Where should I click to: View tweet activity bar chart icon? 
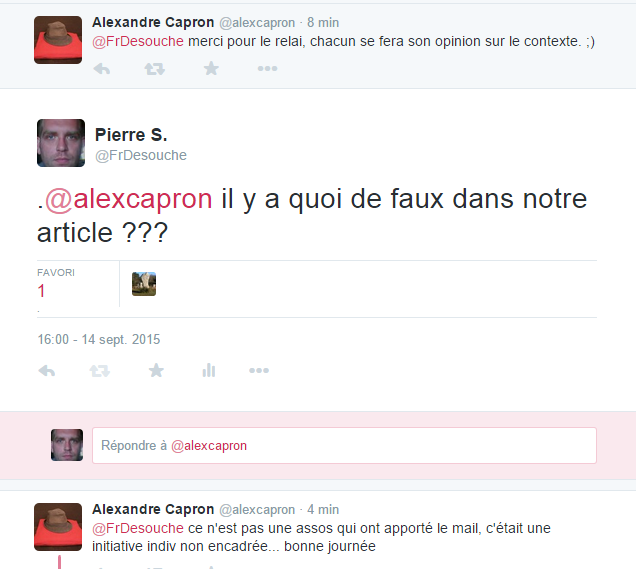pyautogui.click(x=208, y=370)
